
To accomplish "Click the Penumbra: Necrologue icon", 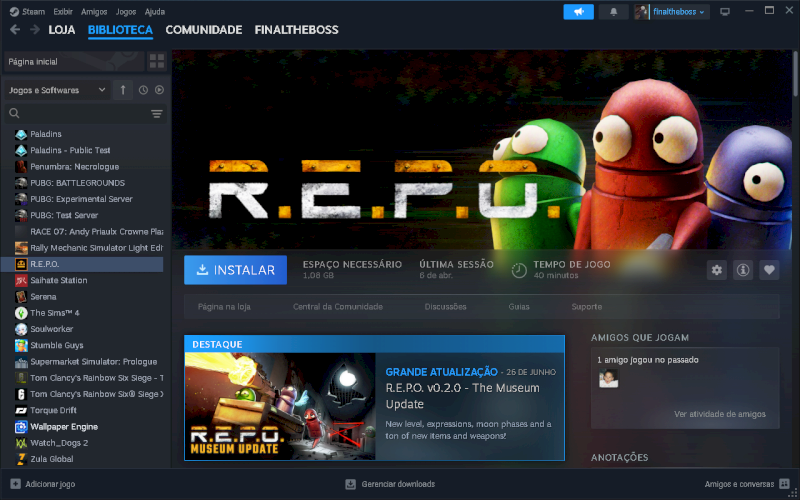I will (x=21, y=167).
